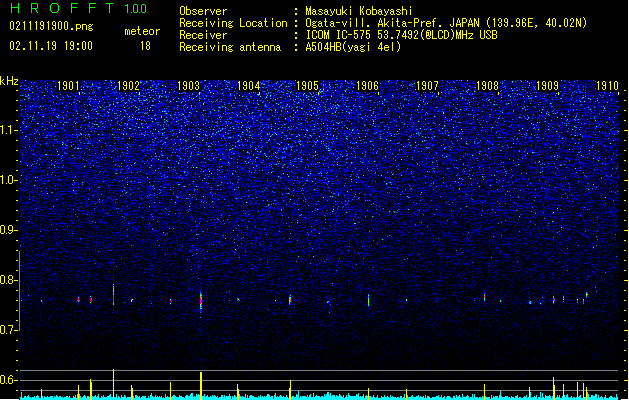Select observer name Masayuki Kobayashi
Image resolution: width=629 pixels, height=400 pixels.
pos(358,11)
